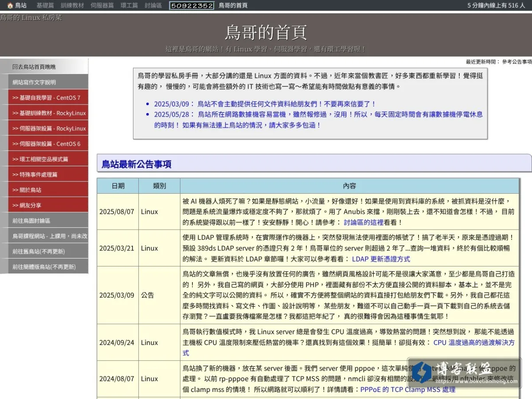Open PPPoE 的 TCP Clamp MSS 處理 link
The image size is (532, 399).
[407, 390]
